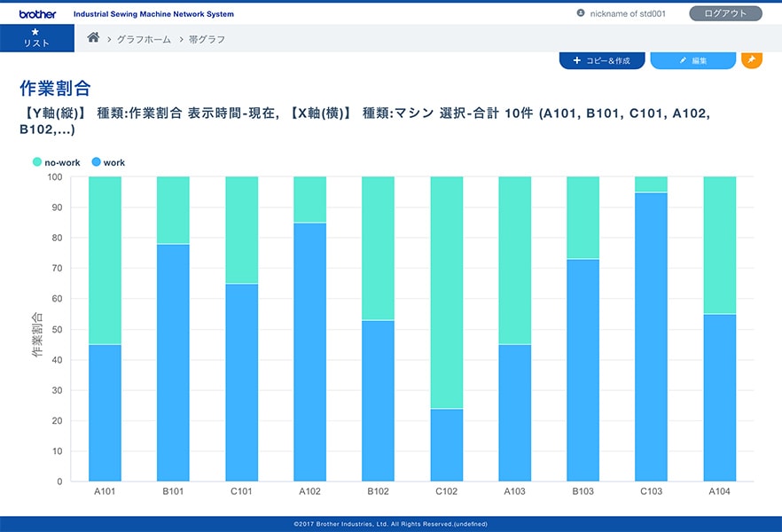This screenshot has height=532, width=782.
Task: Toggle the no-work legend marker
Action: [37, 162]
